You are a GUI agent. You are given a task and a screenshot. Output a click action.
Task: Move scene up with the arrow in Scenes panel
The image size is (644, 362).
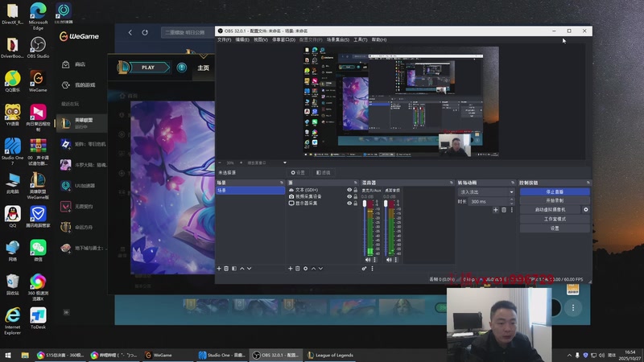click(242, 269)
